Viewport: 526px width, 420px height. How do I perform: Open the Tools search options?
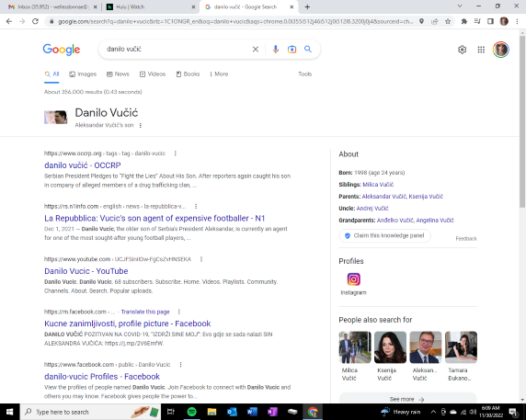coord(305,74)
